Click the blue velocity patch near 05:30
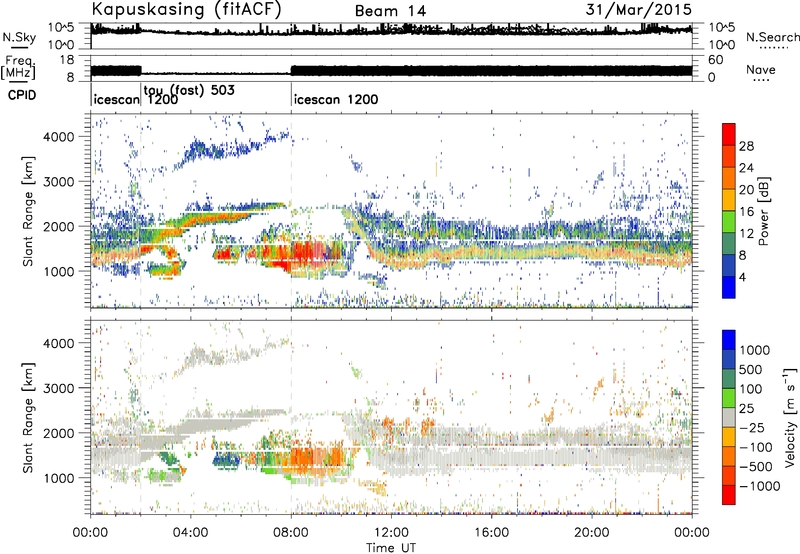 pyautogui.click(x=226, y=460)
